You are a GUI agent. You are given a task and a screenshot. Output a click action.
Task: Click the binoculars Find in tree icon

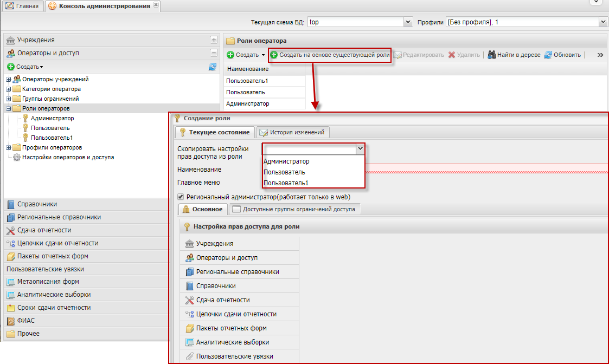pos(492,55)
